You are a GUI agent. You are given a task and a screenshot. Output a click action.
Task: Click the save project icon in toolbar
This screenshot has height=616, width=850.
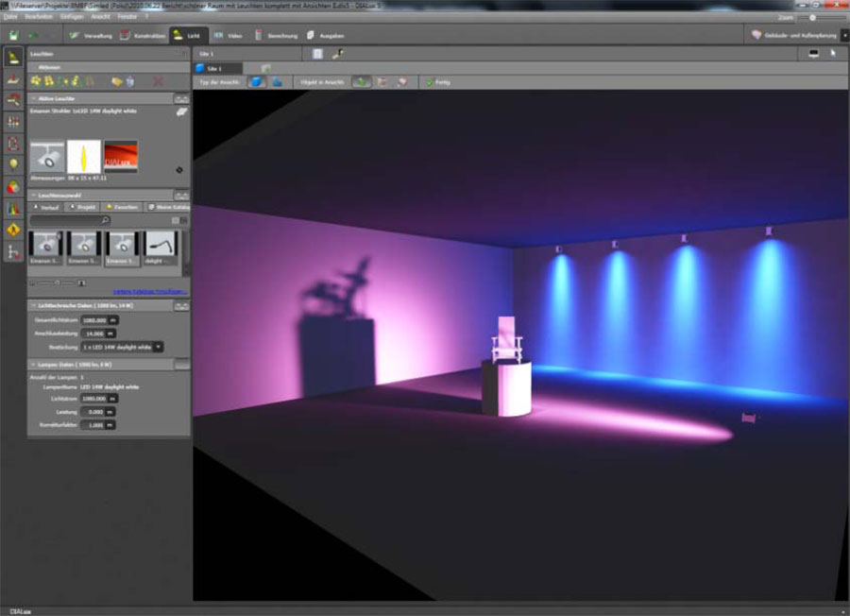pyautogui.click(x=13, y=36)
